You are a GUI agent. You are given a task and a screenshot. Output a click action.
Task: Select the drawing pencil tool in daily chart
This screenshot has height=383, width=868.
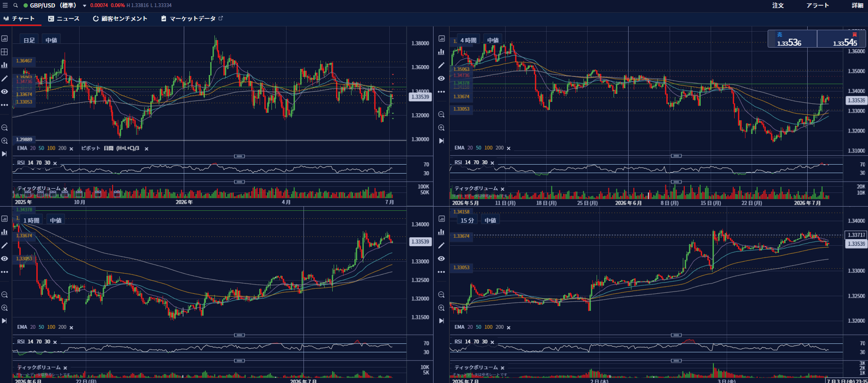(x=5, y=78)
